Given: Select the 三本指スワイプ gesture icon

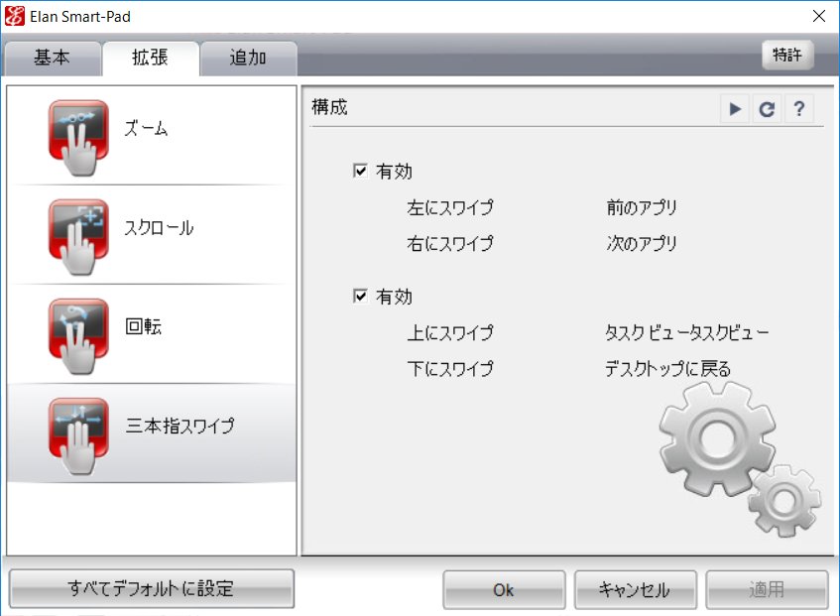Looking at the screenshot, I should (x=78, y=435).
